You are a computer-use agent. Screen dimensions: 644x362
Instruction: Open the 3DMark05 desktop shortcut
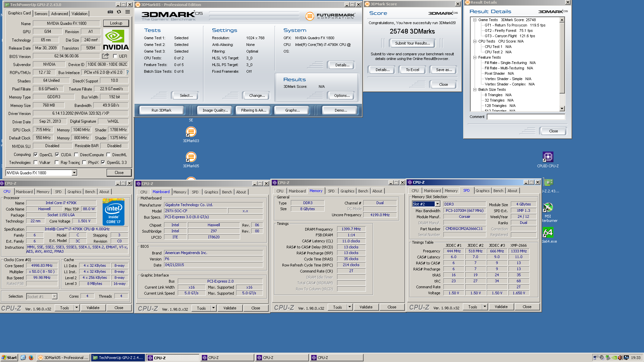(191, 160)
